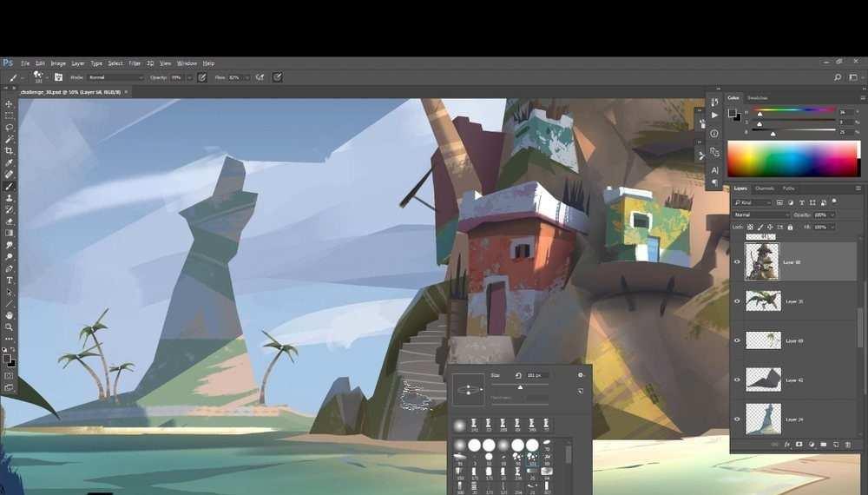Switch to the Channels tab
Image resolution: width=868 pixels, height=495 pixels.
(x=765, y=188)
